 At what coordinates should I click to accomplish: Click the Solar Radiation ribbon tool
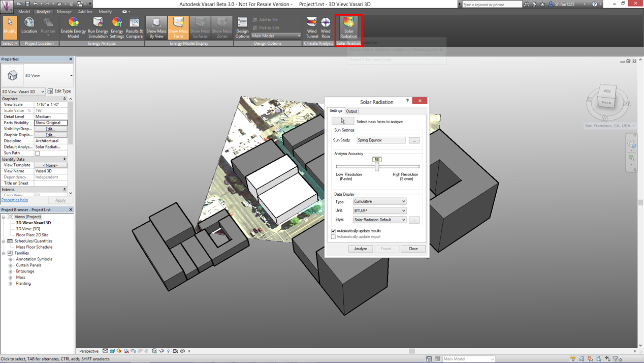348,27
